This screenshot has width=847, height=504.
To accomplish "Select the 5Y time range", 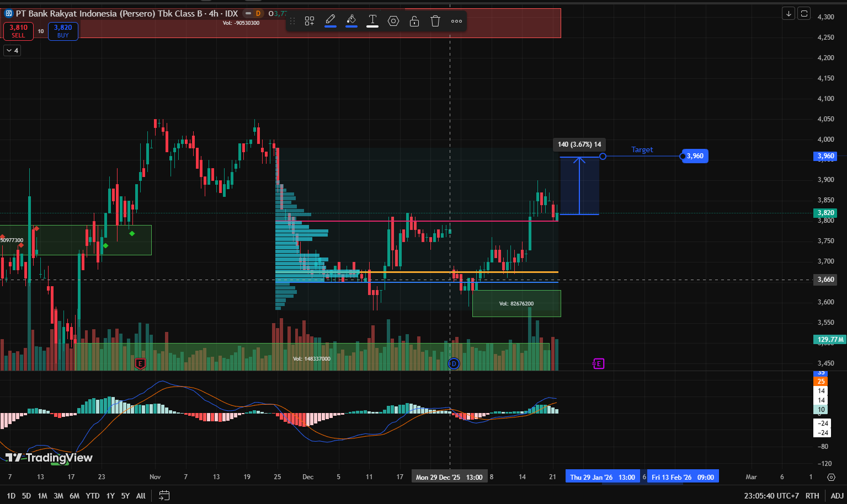I will (x=125, y=496).
